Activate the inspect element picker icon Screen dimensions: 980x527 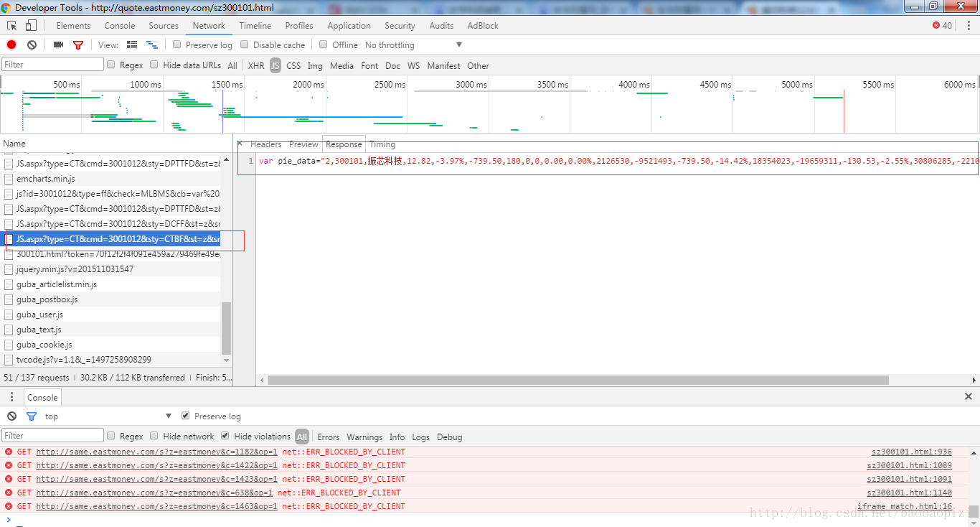(x=12, y=25)
